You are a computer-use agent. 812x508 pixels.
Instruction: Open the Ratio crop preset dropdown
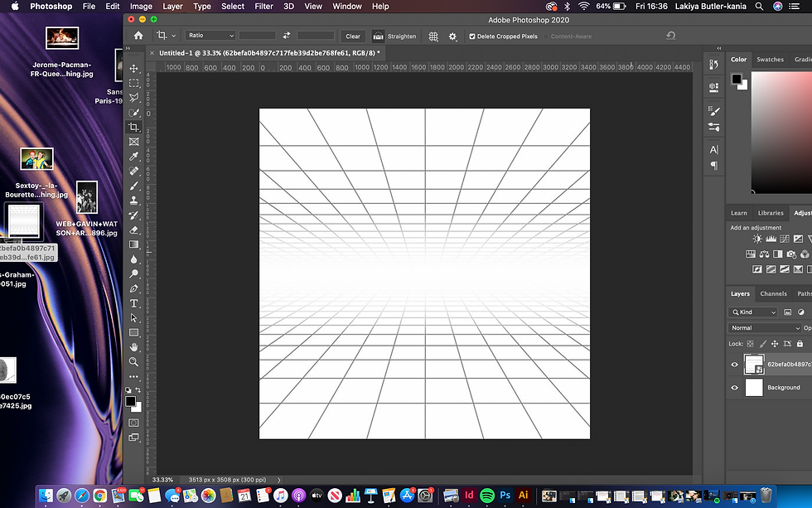[x=210, y=35]
